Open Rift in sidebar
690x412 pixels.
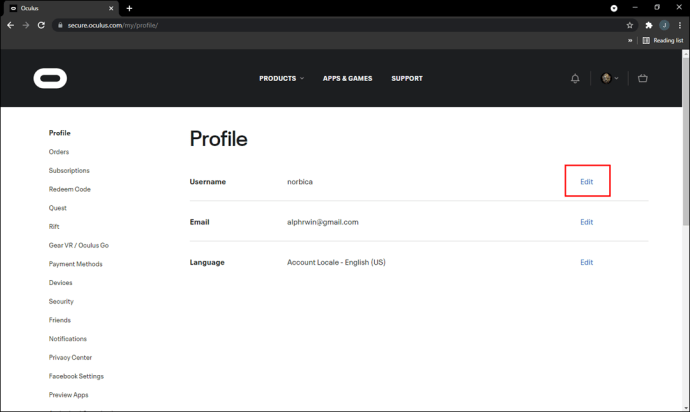tap(54, 227)
